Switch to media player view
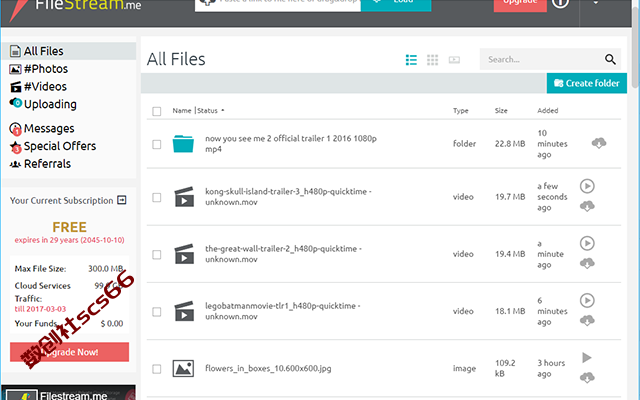This screenshot has height=400, width=640. tap(454, 60)
